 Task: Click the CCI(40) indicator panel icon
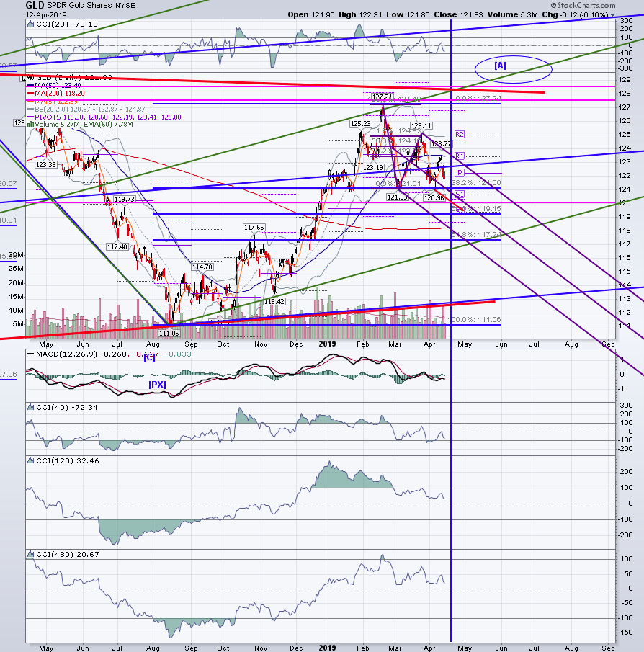click(x=30, y=408)
